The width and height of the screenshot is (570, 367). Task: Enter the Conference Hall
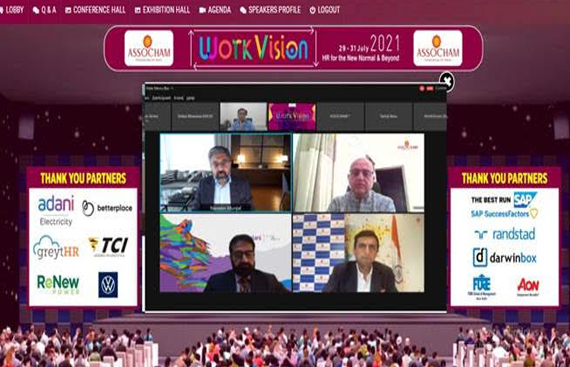(x=95, y=10)
